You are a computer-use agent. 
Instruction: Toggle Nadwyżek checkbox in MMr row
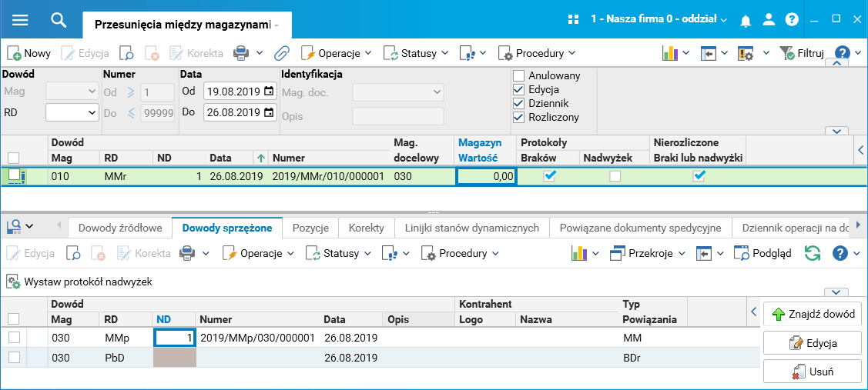[615, 176]
